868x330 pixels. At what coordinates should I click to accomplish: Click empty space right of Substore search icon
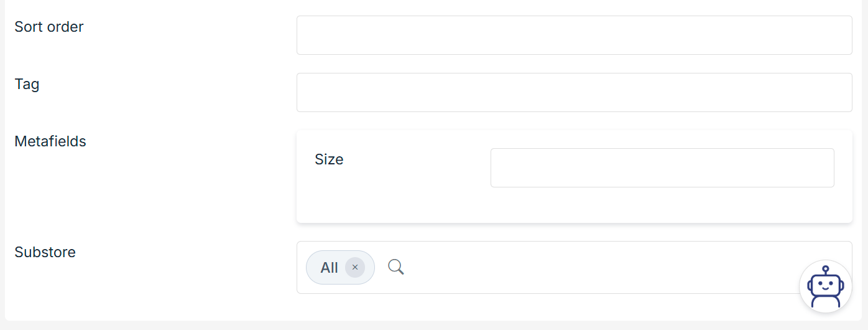click(560, 267)
